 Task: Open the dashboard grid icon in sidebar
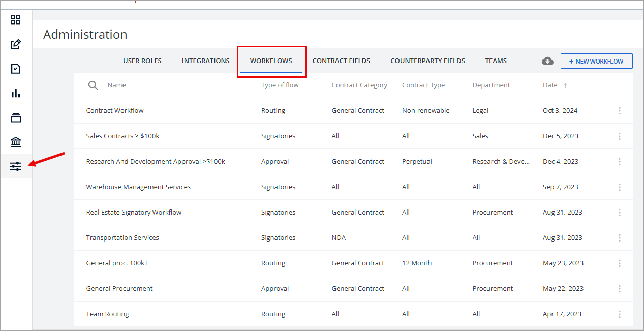[16, 20]
